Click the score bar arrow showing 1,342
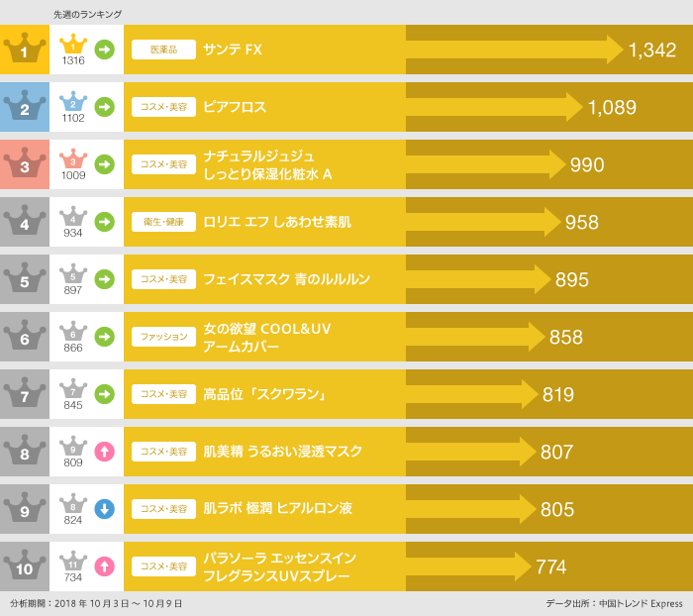This screenshot has width=693, height=616. [x=515, y=50]
